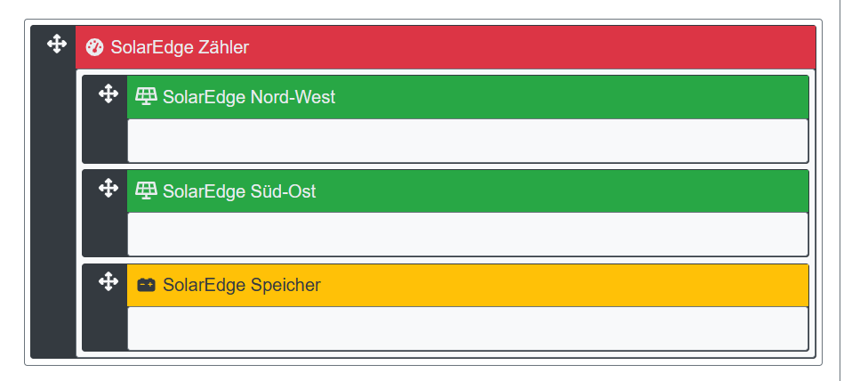Click the move handle of SolarEdge Zähler
868x381 pixels.
coord(56,44)
